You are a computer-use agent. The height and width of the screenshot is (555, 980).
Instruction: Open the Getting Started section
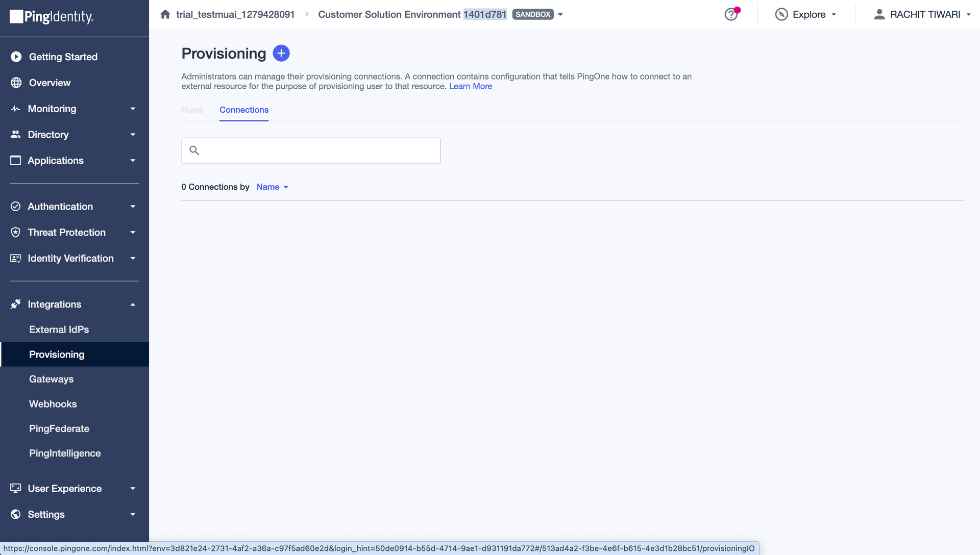pyautogui.click(x=62, y=57)
